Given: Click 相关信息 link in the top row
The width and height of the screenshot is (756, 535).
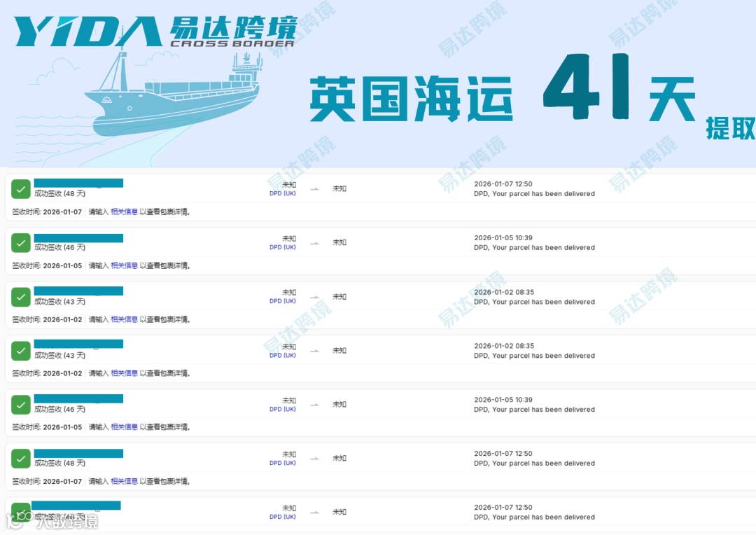Looking at the screenshot, I should pyautogui.click(x=124, y=211).
